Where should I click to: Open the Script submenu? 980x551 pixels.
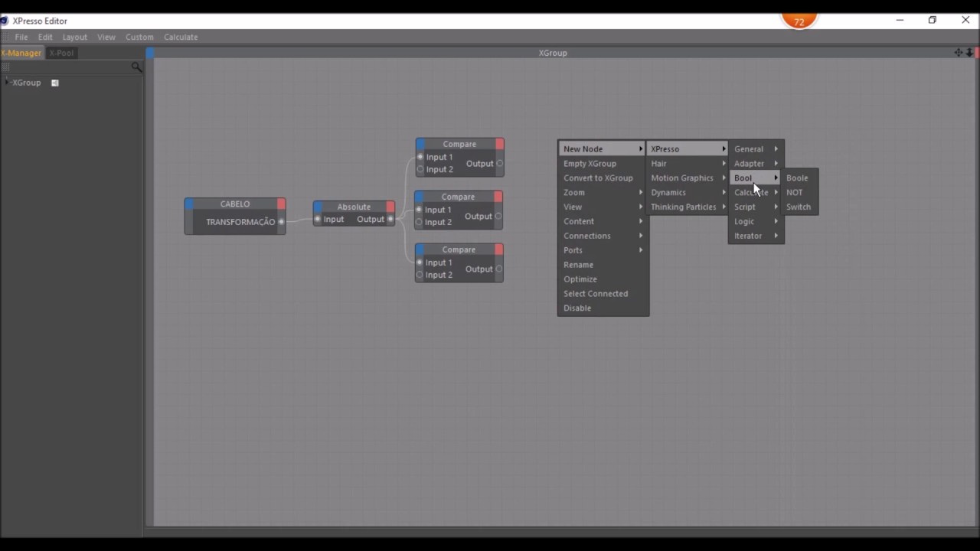(756, 207)
